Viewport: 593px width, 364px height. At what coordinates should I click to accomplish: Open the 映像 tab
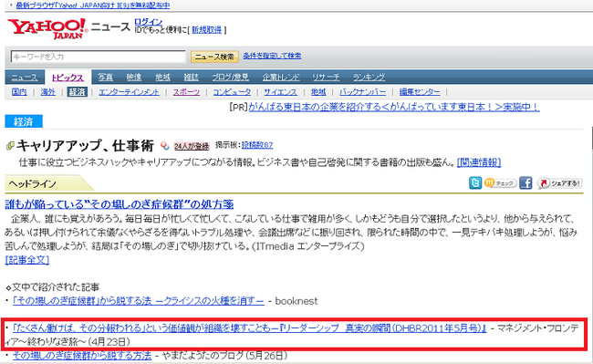134,78
